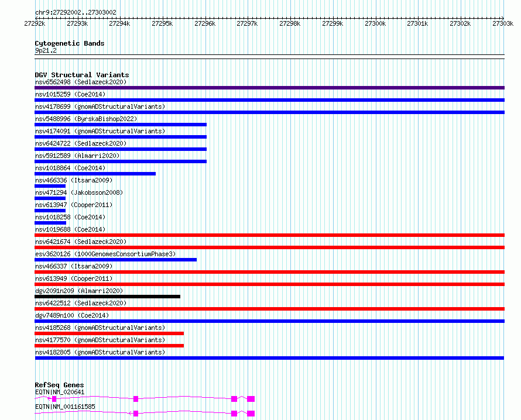Click the blue bar under esv3620126
Image resolution: width=521 pixels, height=420 pixels.
point(116,260)
